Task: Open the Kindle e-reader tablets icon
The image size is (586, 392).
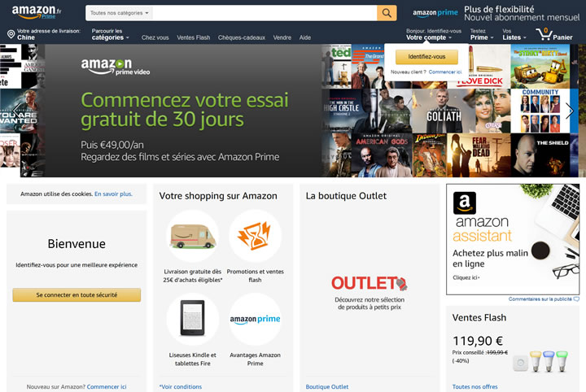Action: pyautogui.click(x=192, y=319)
